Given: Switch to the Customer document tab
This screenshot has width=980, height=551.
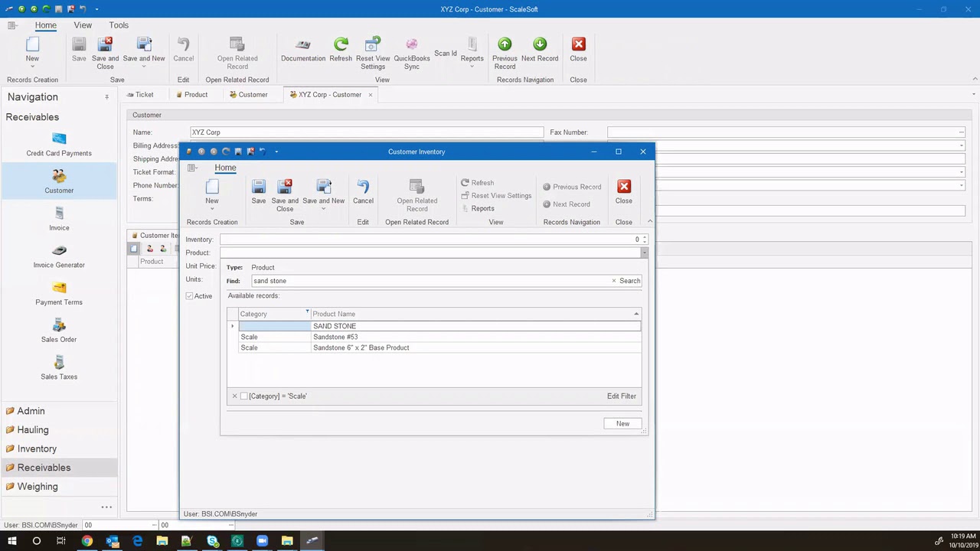Looking at the screenshot, I should 248,95.
